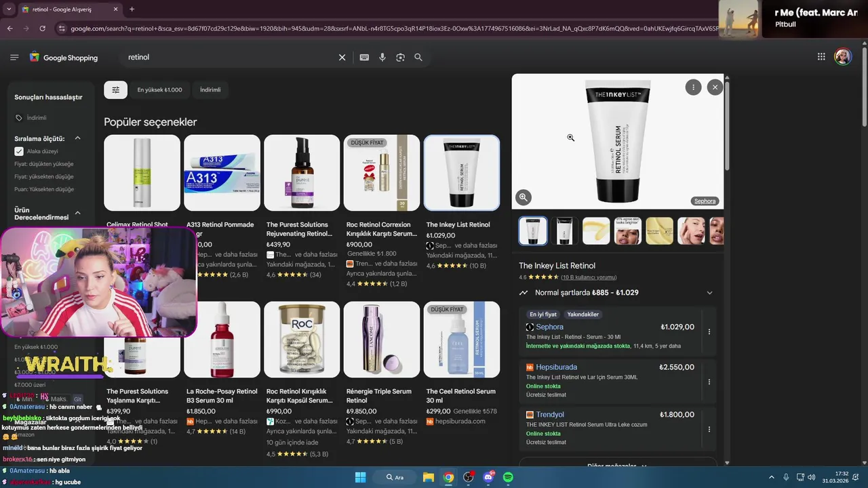The image size is (868, 488).
Task: Expand Diğer mağazalar list
Action: coord(617,466)
